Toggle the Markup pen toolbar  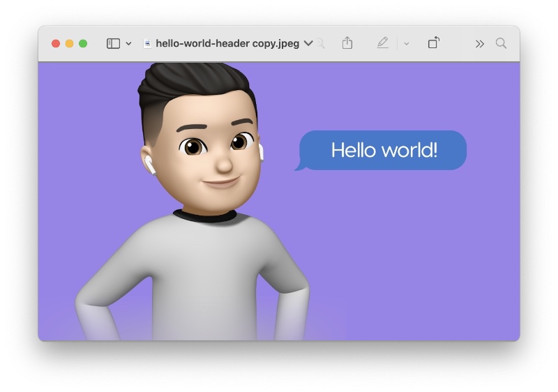[x=382, y=43]
